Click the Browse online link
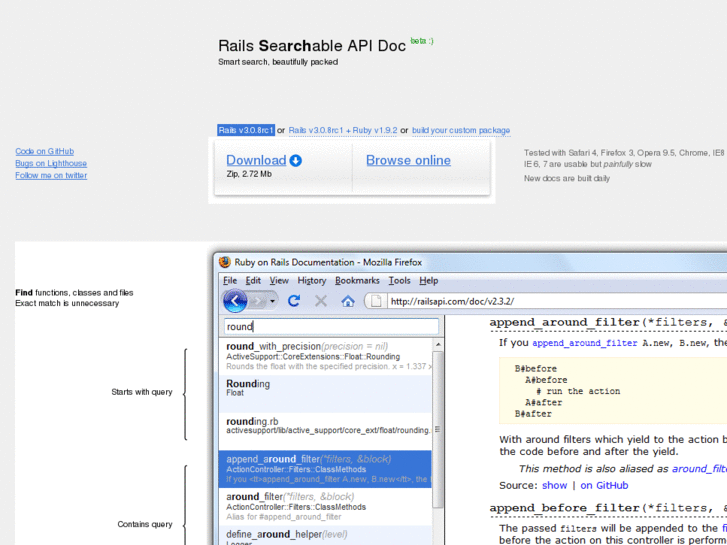Image resolution: width=727 pixels, height=545 pixels. coord(408,160)
